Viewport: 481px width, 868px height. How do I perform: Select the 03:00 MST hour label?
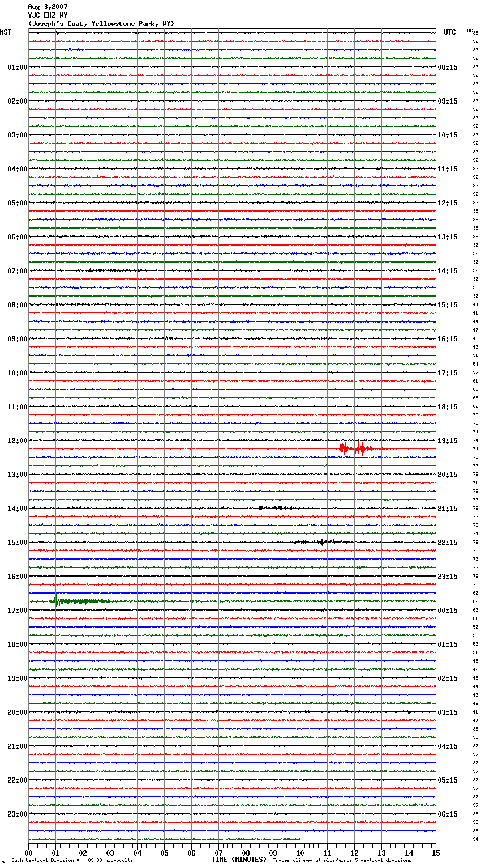18,135
